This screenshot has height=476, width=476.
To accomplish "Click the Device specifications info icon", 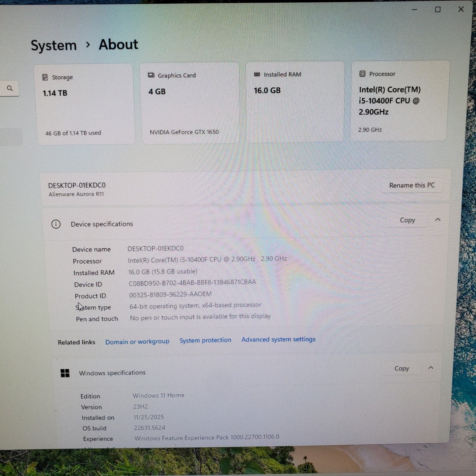I will [x=56, y=224].
